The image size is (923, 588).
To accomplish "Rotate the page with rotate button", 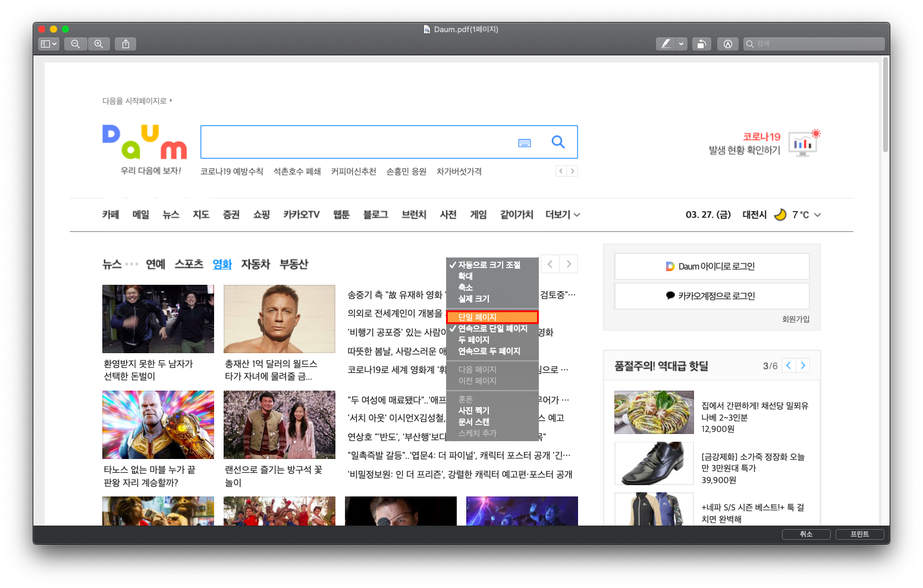I will [702, 44].
